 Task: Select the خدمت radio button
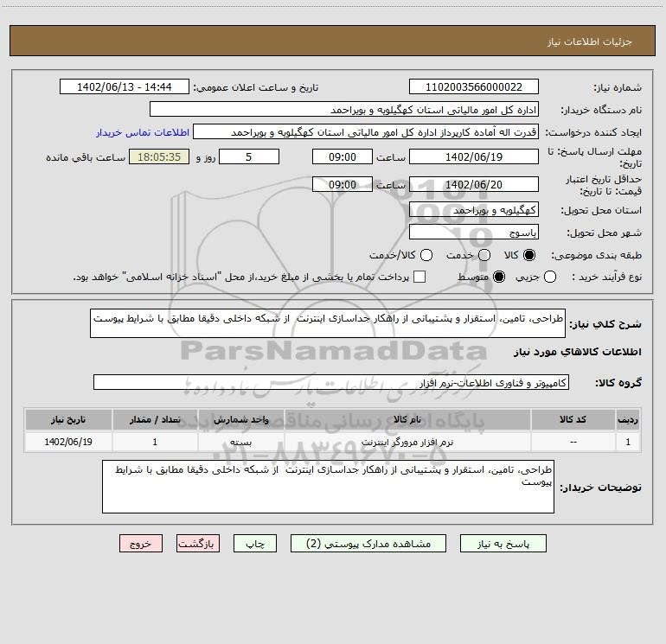point(484,255)
